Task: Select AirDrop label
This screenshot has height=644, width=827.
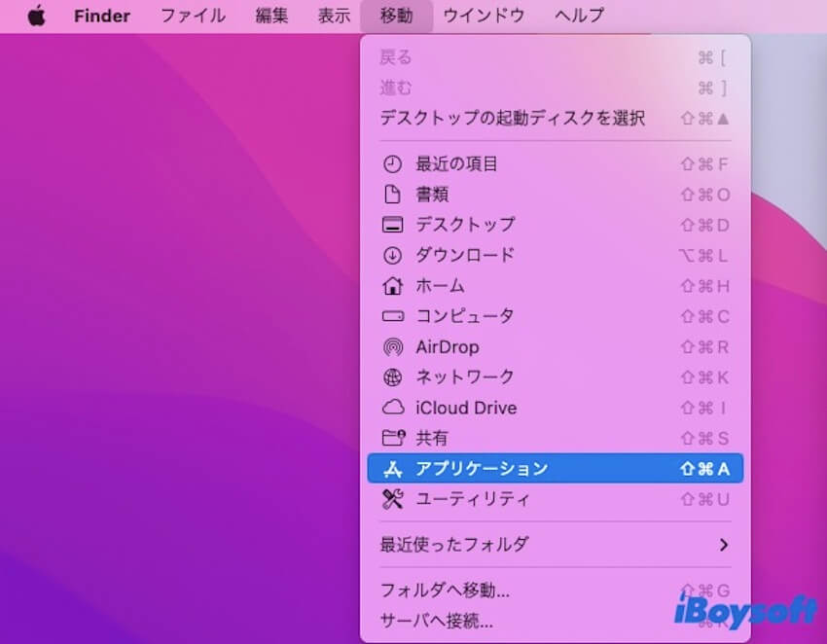Action: pos(448,347)
